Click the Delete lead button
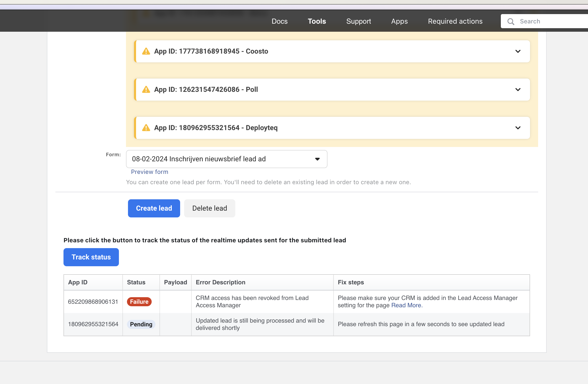The height and width of the screenshot is (384, 588). (210, 208)
